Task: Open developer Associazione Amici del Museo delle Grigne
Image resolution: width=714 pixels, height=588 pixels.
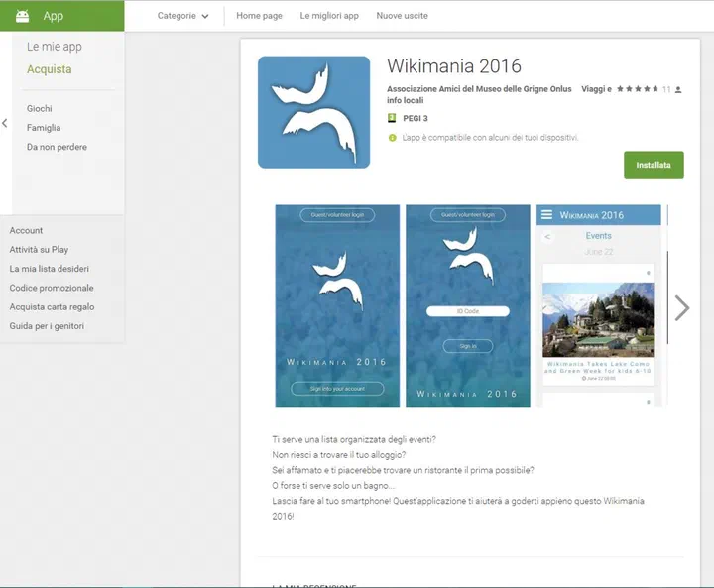Action: click(479, 89)
